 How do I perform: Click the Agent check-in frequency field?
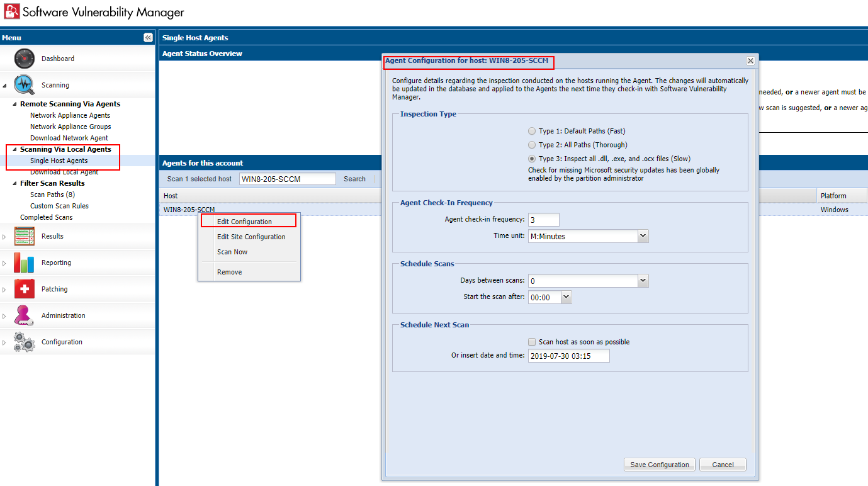point(544,220)
